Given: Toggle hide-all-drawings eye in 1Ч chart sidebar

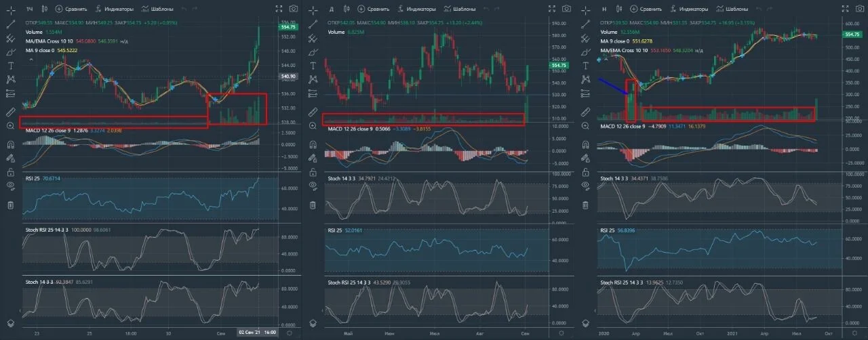Looking at the screenshot, I should tap(11, 185).
